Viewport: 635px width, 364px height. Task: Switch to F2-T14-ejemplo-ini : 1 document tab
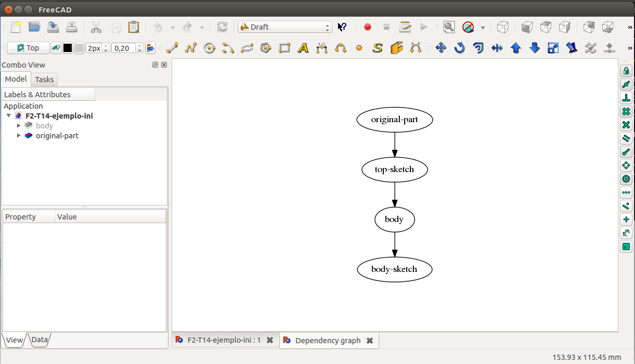click(x=224, y=340)
